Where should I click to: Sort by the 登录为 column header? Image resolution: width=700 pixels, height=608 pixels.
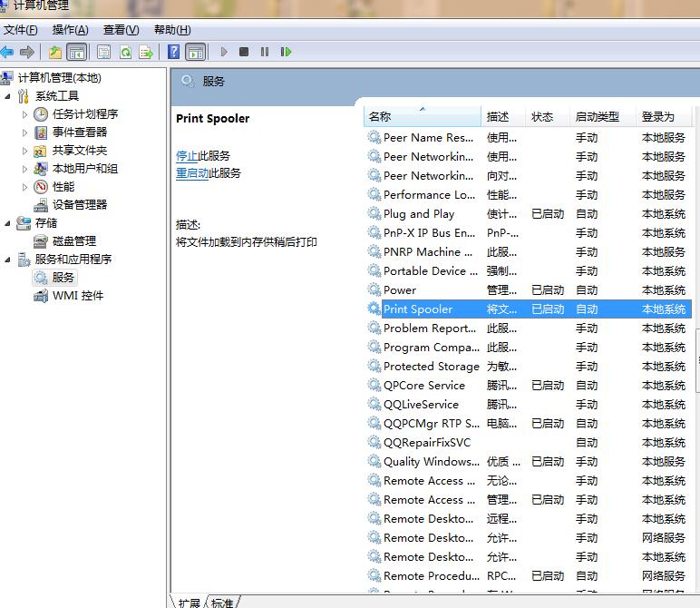tap(664, 116)
